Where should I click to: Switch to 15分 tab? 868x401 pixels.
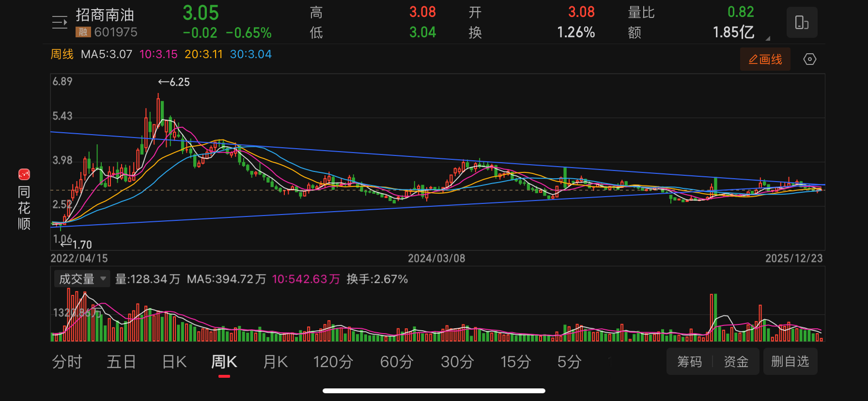515,362
